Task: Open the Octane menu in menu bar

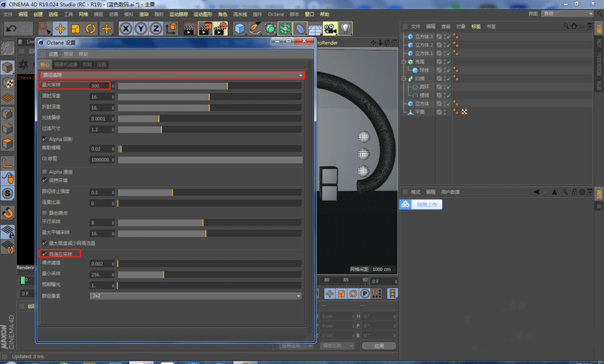Action: 275,13
